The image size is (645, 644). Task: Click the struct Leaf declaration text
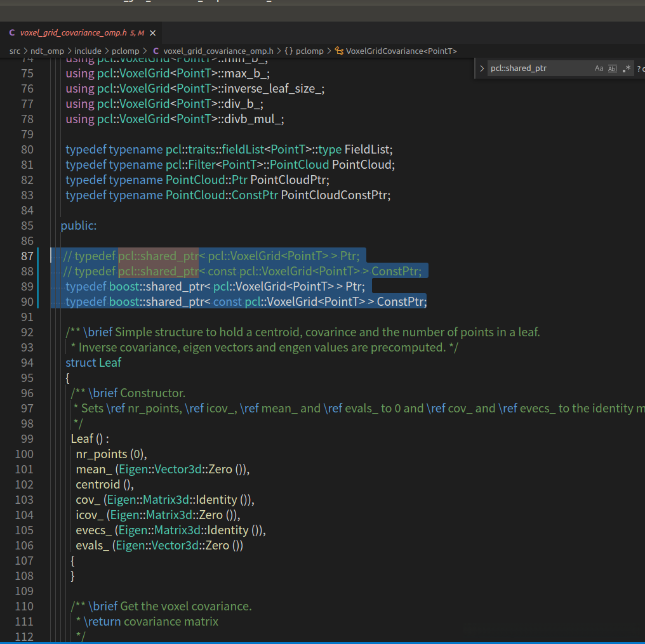pyautogui.click(x=93, y=363)
